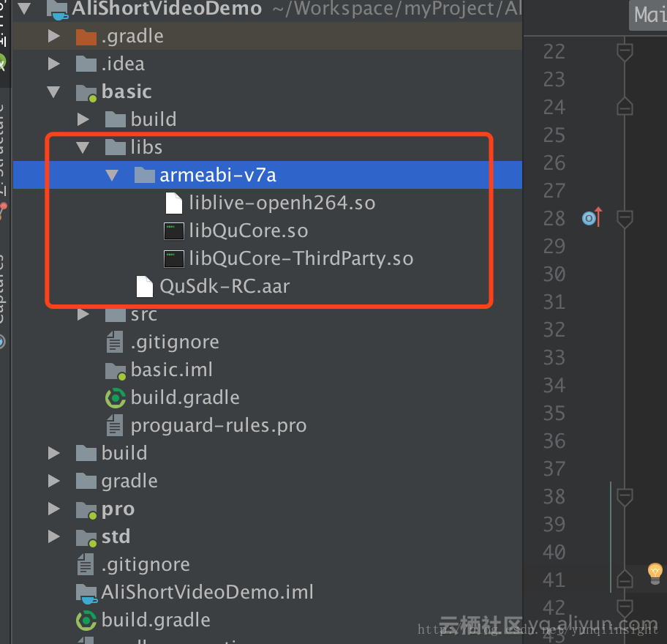Click the .gitignore icon inside basic

tap(115, 342)
